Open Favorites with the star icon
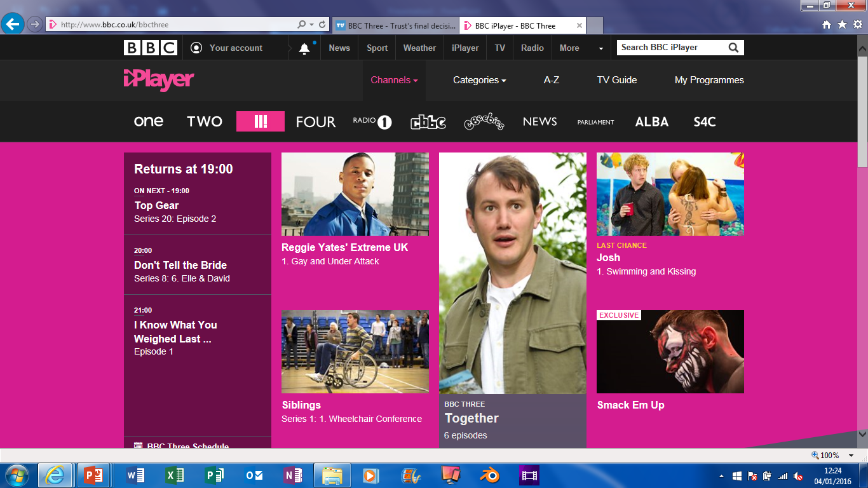The image size is (868, 488). pyautogui.click(x=842, y=25)
